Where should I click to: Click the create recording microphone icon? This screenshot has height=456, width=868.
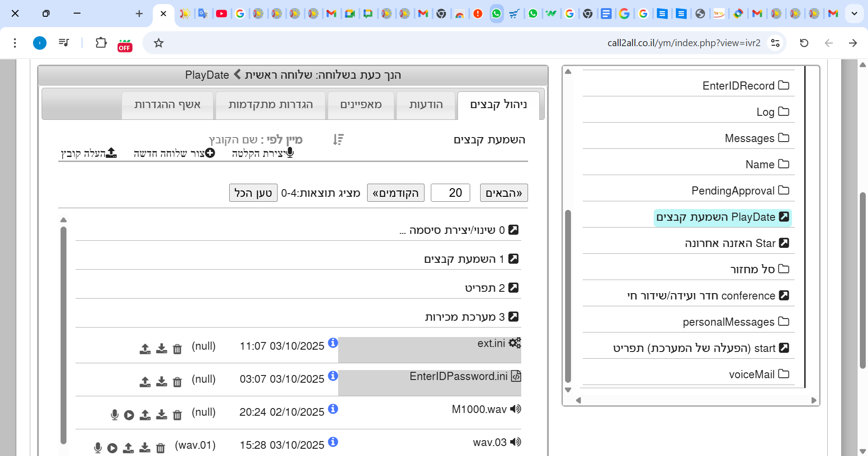(x=290, y=153)
